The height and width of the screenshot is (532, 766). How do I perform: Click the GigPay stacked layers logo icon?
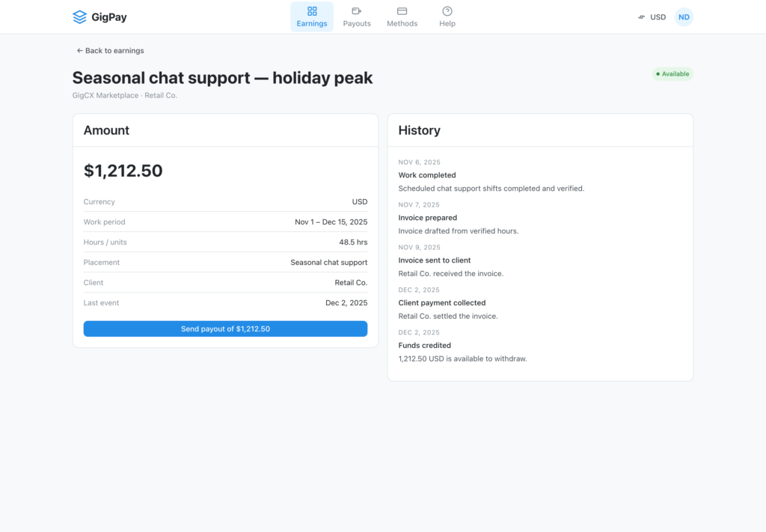point(79,17)
